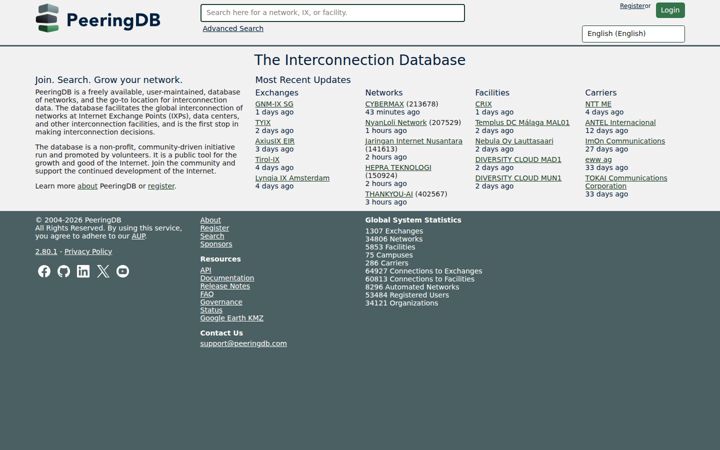Open the Tirol-IX exchange

[267, 159]
